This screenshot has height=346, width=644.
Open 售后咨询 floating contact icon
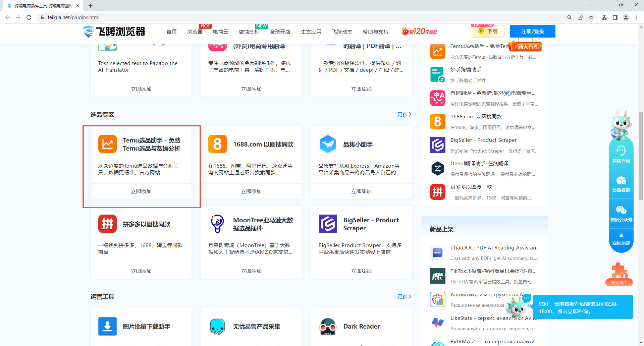click(621, 184)
